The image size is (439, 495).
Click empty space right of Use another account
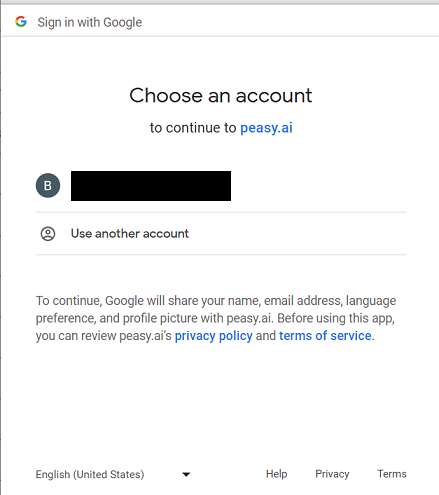tap(298, 234)
